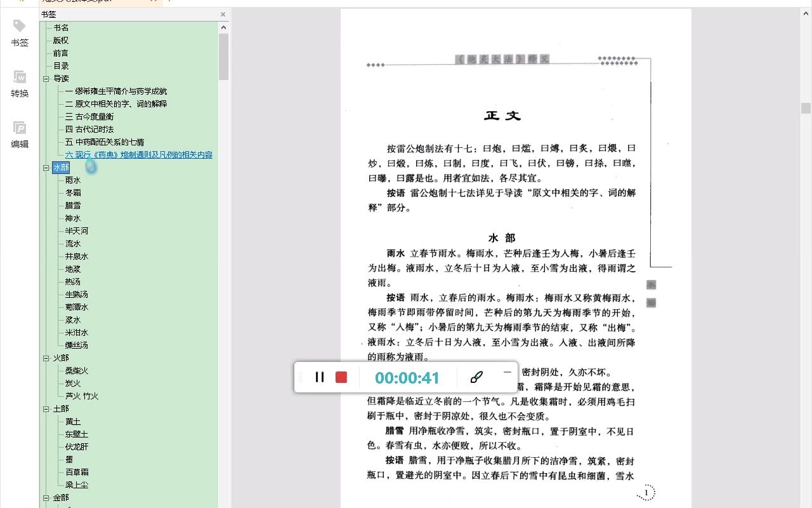Screen dimensions: 812x508
Task: Select the 土部 bookmark
Action: [x=61, y=408]
